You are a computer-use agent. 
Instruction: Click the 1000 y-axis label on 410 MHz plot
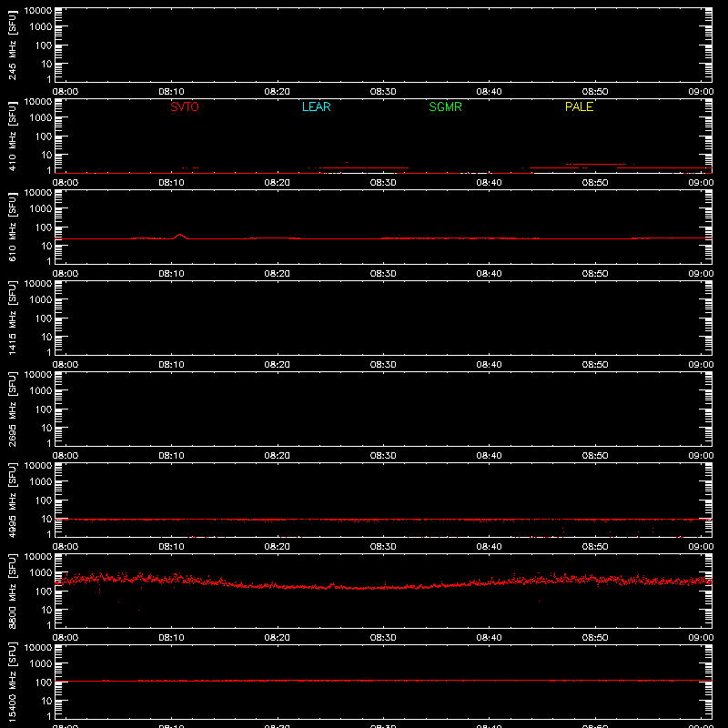(40, 118)
